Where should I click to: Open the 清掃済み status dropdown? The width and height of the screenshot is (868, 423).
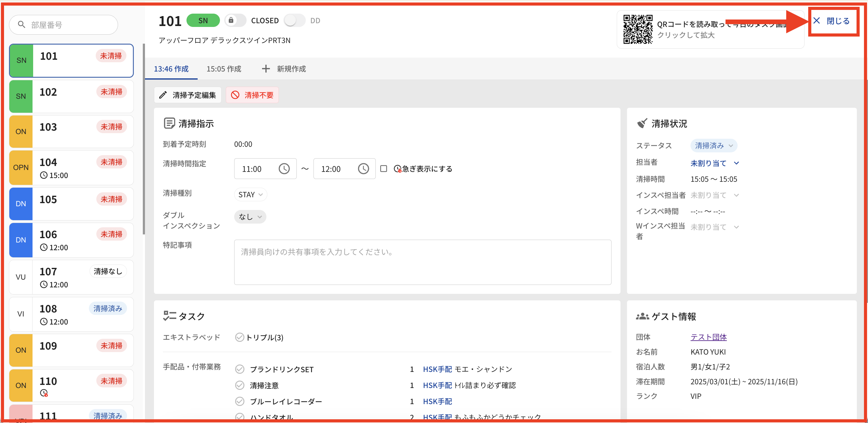(714, 146)
